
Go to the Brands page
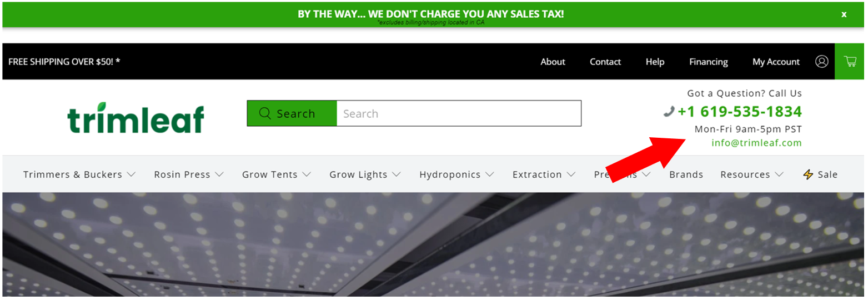[686, 174]
